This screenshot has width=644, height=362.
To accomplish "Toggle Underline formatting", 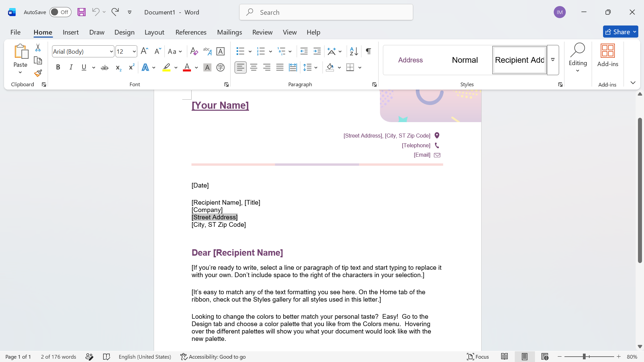I will click(84, 67).
